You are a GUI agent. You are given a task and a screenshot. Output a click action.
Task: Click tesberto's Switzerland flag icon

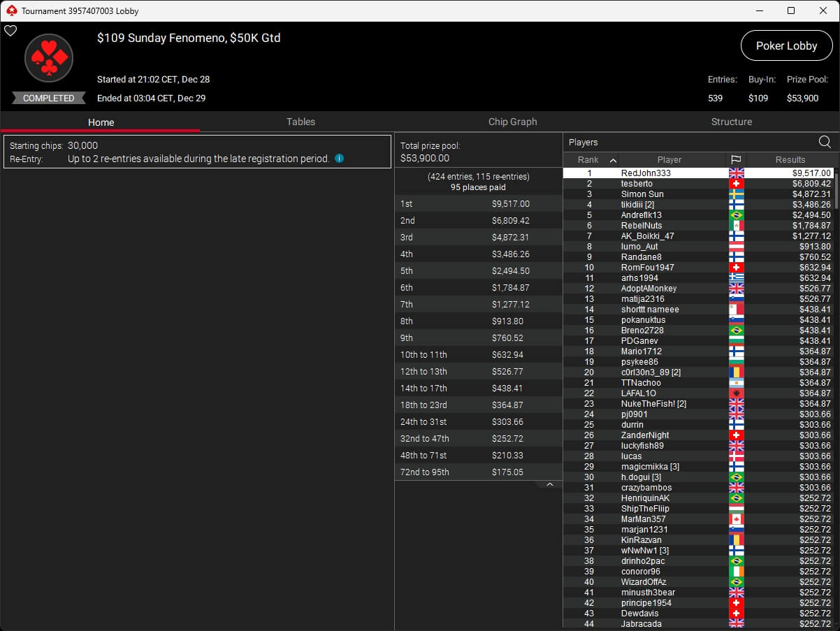click(736, 184)
